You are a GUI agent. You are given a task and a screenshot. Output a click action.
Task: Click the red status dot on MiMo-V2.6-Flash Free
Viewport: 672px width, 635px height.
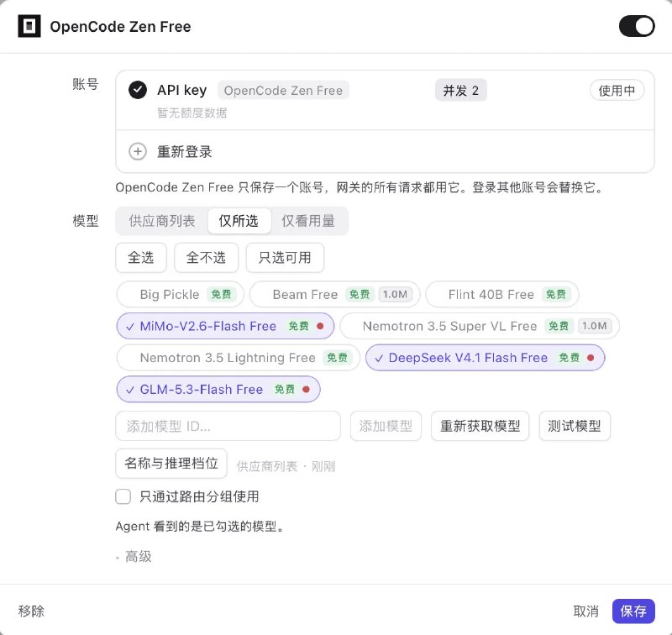[x=320, y=326]
